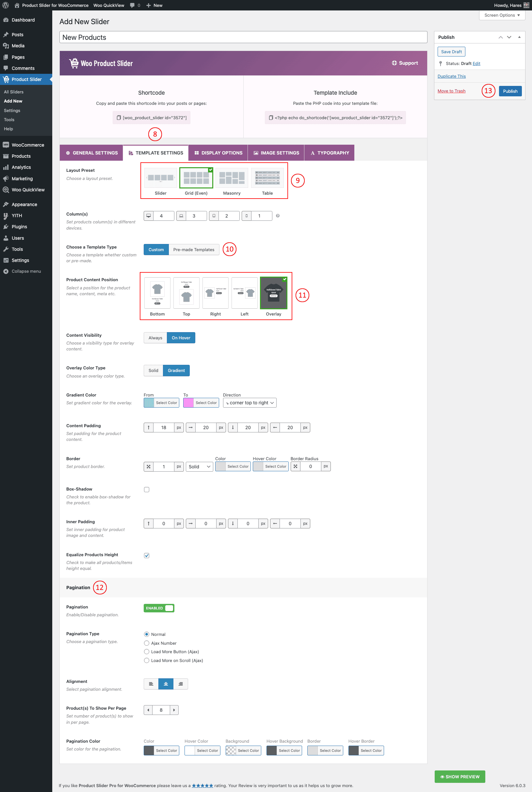Open the border style Solid dropdown
The height and width of the screenshot is (792, 532).
click(x=199, y=466)
